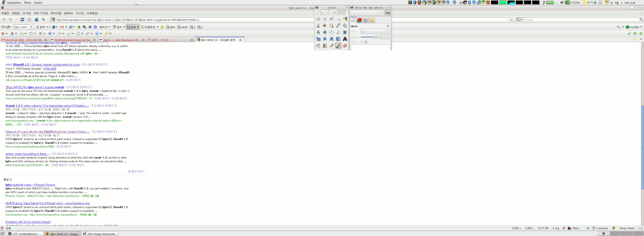644x236 pixels.
Task: Select the Eraser tool
Action: [345, 46]
